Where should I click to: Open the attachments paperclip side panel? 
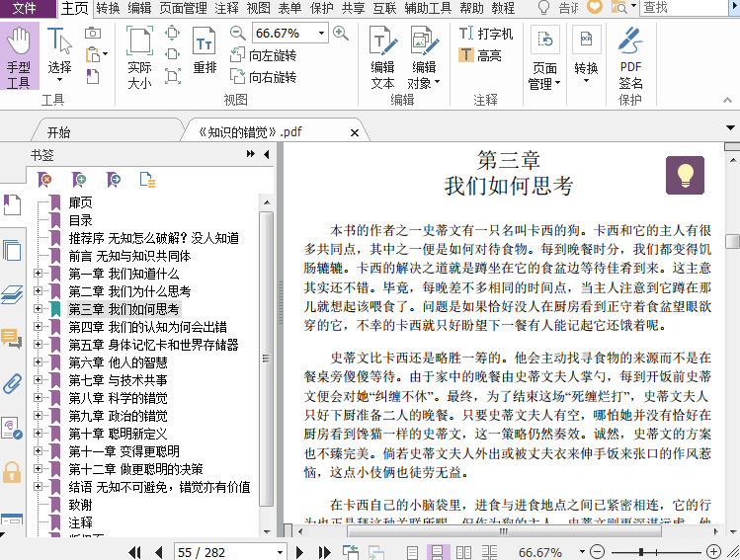pyautogui.click(x=12, y=382)
